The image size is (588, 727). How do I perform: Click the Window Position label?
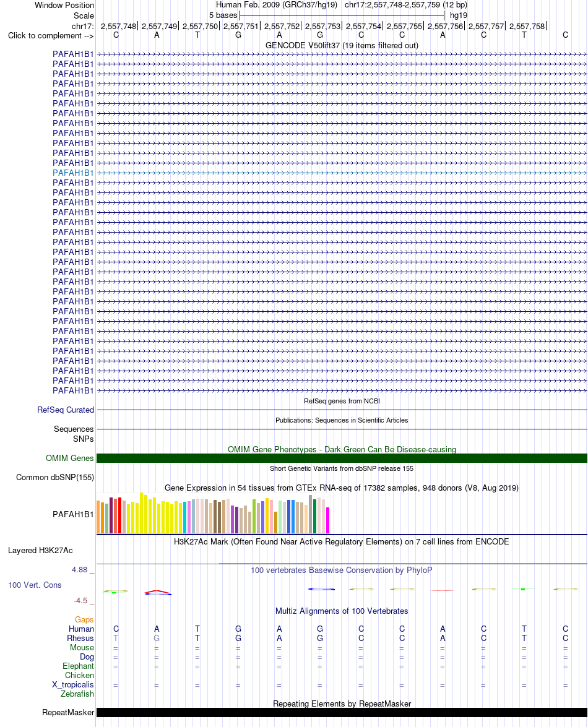(x=64, y=5)
